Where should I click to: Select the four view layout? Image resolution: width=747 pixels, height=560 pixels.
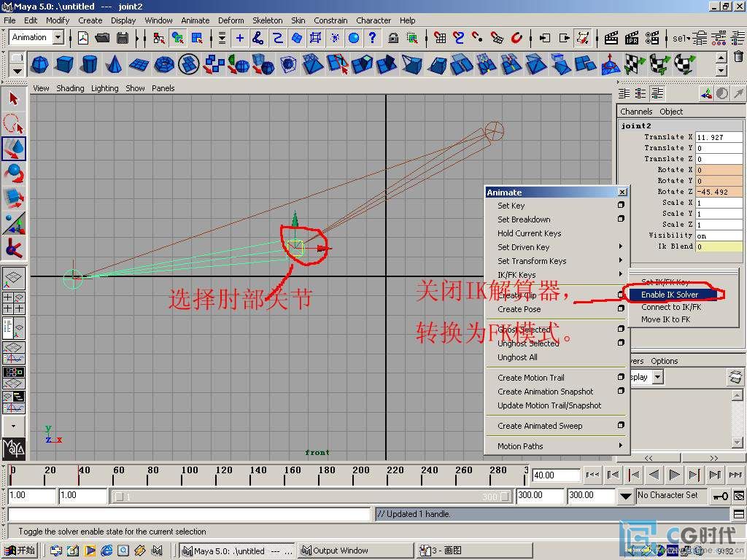[x=13, y=303]
